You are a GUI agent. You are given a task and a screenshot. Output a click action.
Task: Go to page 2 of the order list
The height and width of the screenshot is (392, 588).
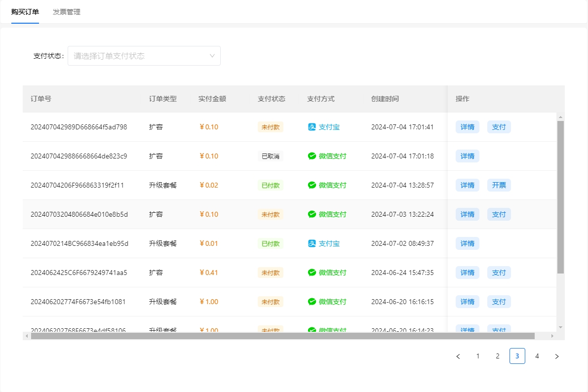tap(498, 355)
